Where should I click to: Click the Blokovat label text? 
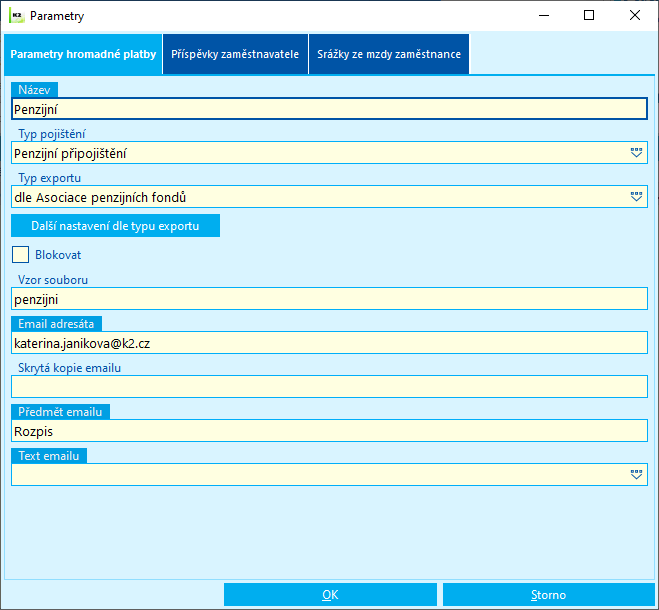[58, 255]
